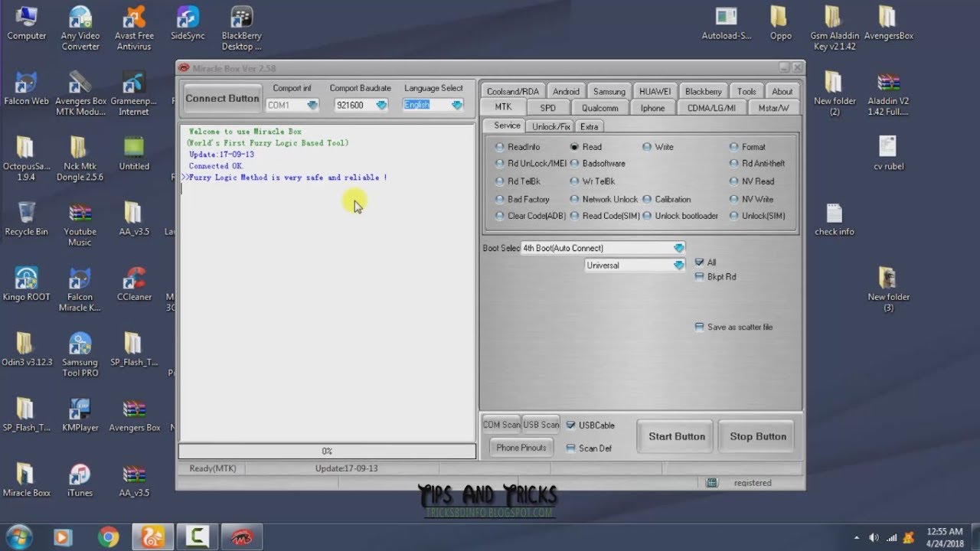Launch Avast Free Antivirus shortcut

pyautogui.click(x=134, y=28)
